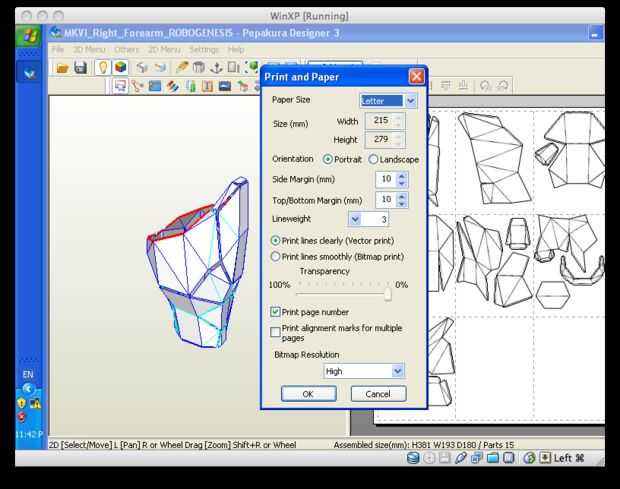Click the VirtualBox display status icon
This screenshot has height=489, width=620.
508,458
